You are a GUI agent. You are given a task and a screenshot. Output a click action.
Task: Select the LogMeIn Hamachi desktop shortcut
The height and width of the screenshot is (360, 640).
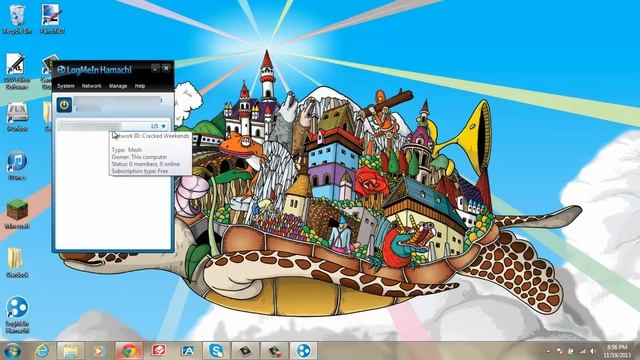click(17, 315)
